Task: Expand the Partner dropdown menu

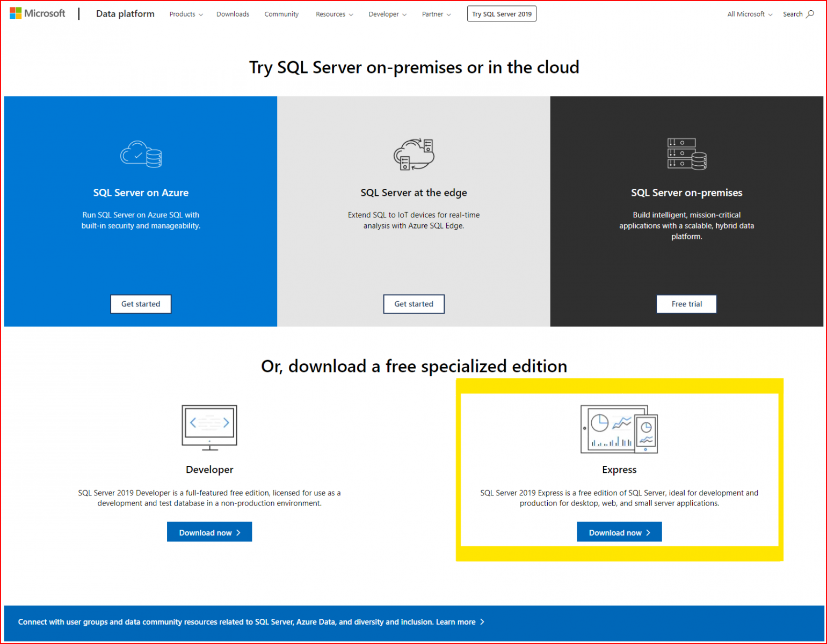Action: click(x=436, y=14)
